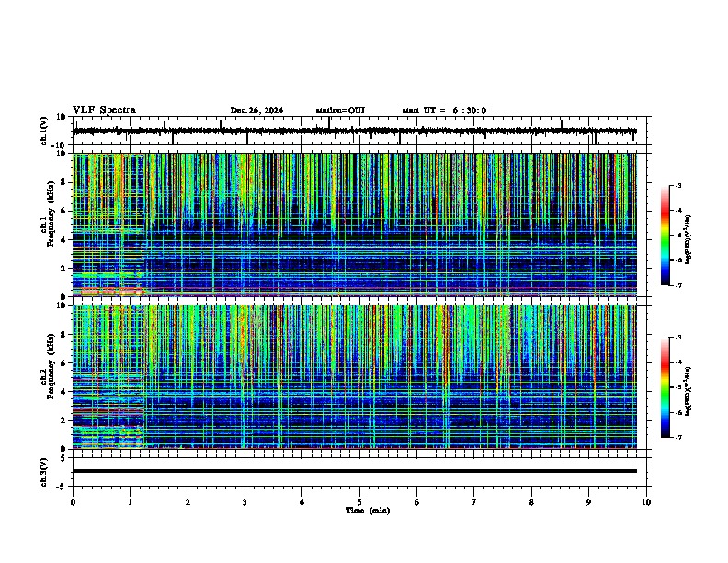
Task: Click the ch.2 spectrogram color scale bar
Action: [x=665, y=387]
